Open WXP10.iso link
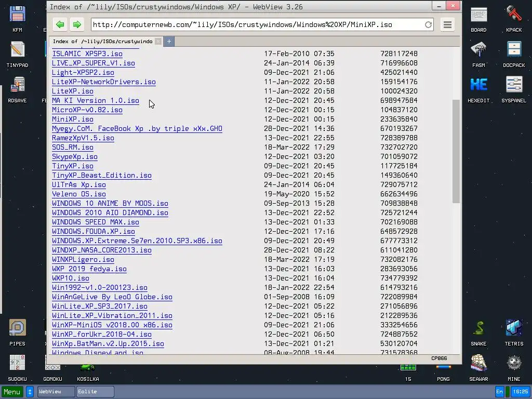 click(71, 278)
